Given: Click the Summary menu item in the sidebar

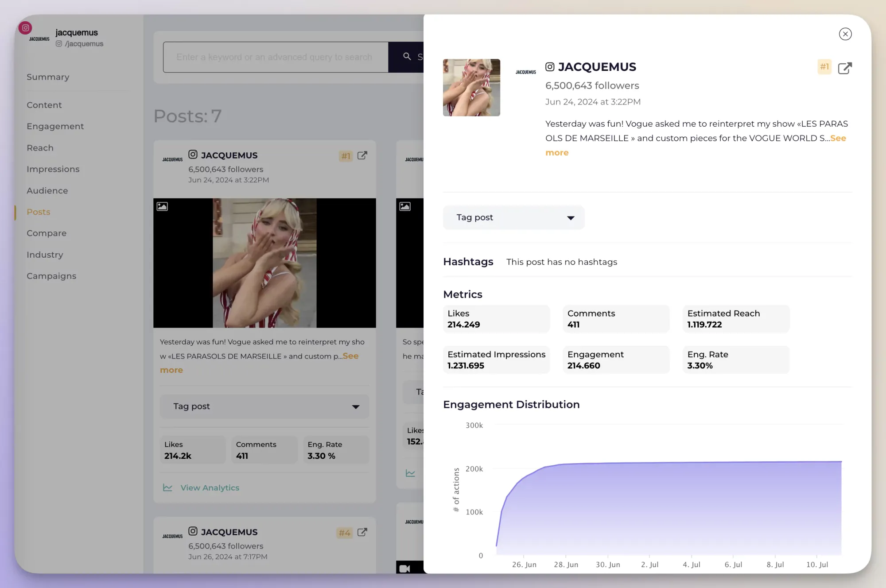Looking at the screenshot, I should point(48,77).
